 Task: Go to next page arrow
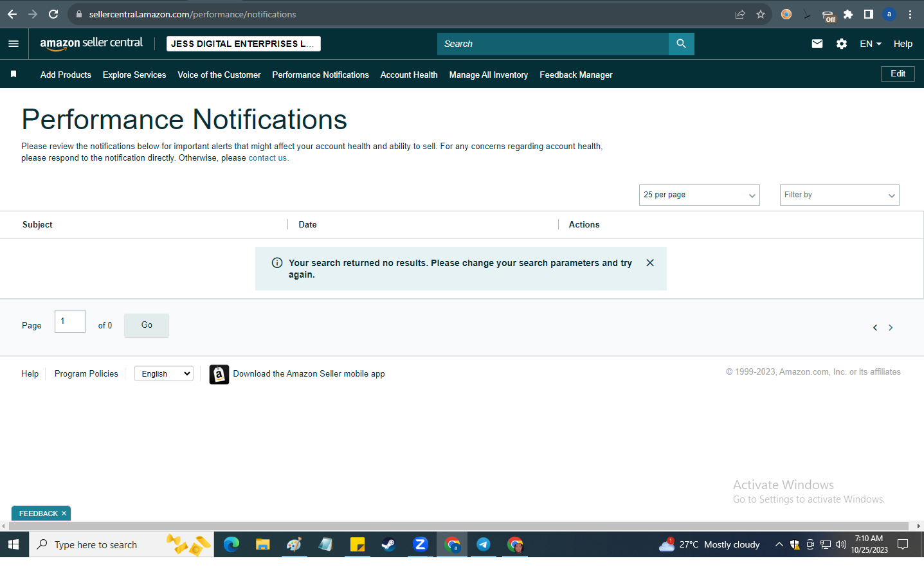[x=891, y=328]
